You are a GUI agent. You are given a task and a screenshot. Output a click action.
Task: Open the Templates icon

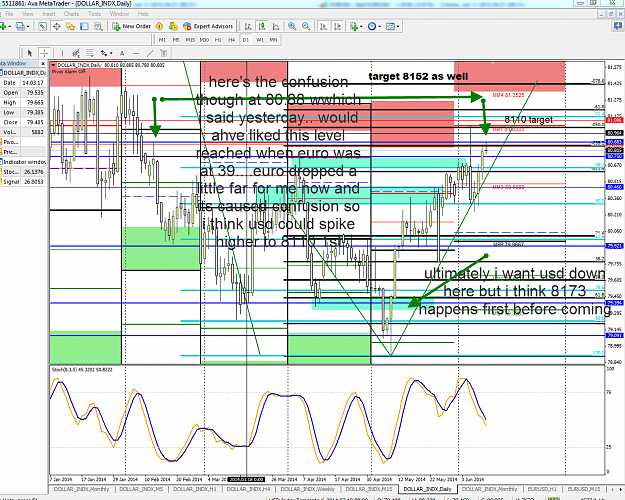pos(390,26)
